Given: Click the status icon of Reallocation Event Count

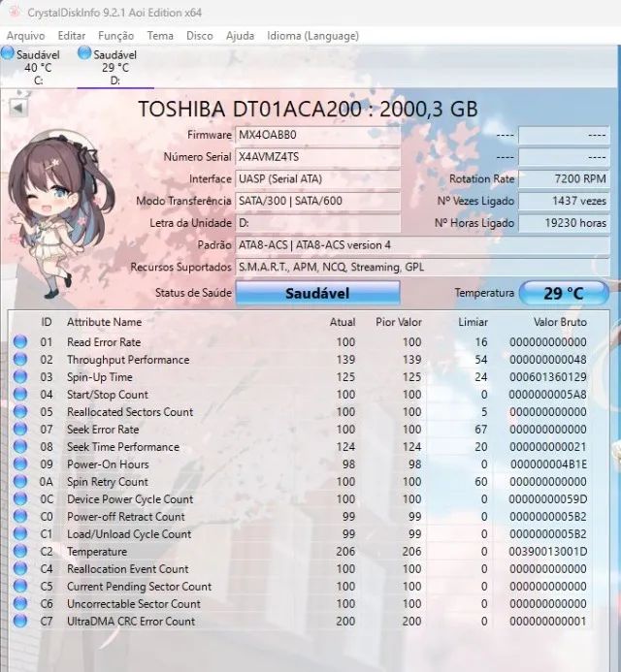Looking at the screenshot, I should point(20,568).
